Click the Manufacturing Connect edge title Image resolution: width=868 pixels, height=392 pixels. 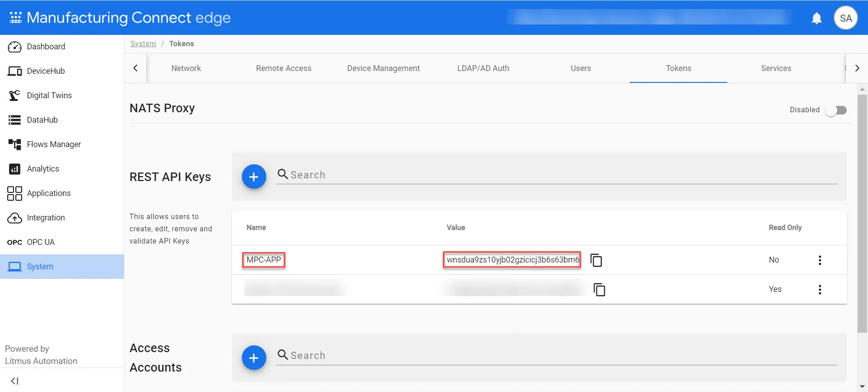click(x=128, y=18)
